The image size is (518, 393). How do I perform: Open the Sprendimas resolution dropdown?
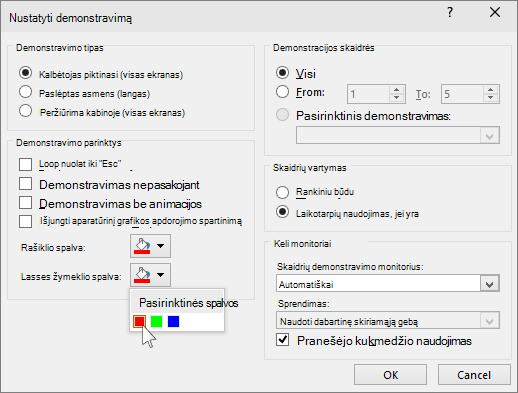click(x=489, y=321)
